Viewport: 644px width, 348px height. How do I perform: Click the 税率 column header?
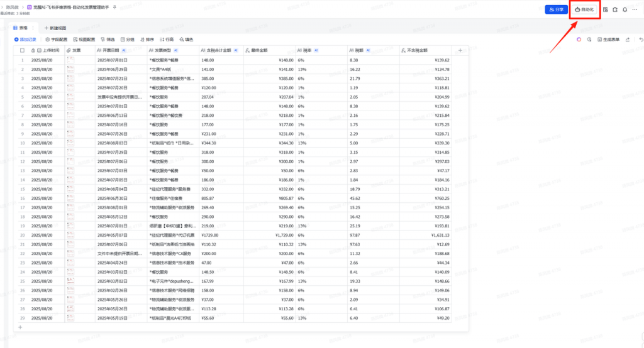(x=321, y=50)
